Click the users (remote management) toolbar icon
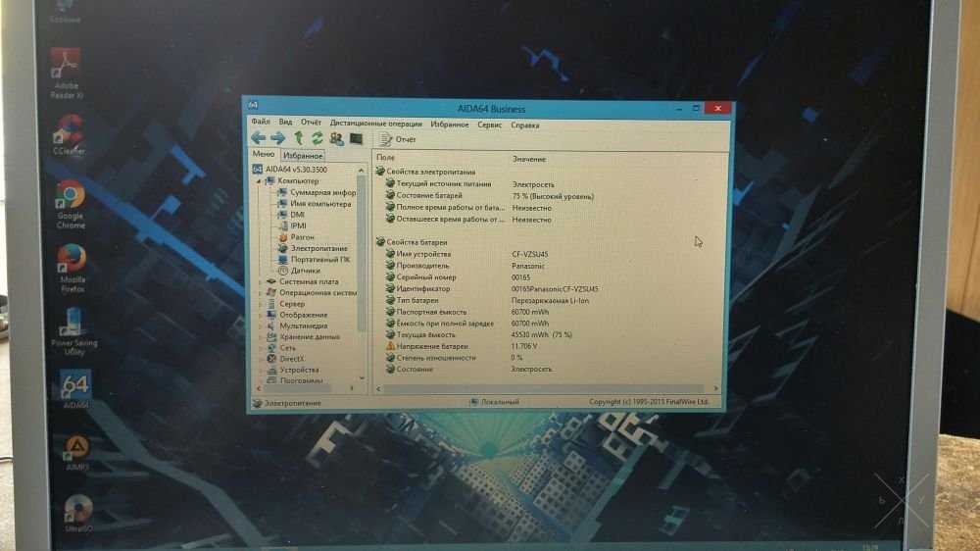Image resolution: width=980 pixels, height=551 pixels. click(336, 138)
